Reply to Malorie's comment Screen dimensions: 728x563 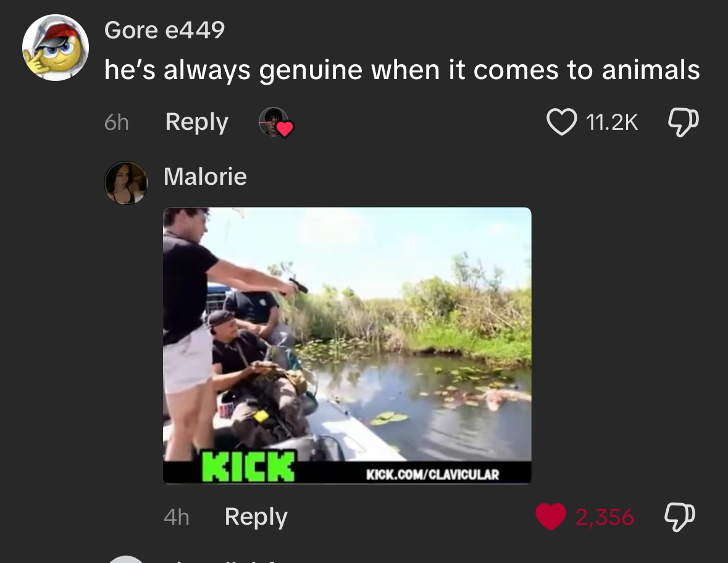256,517
